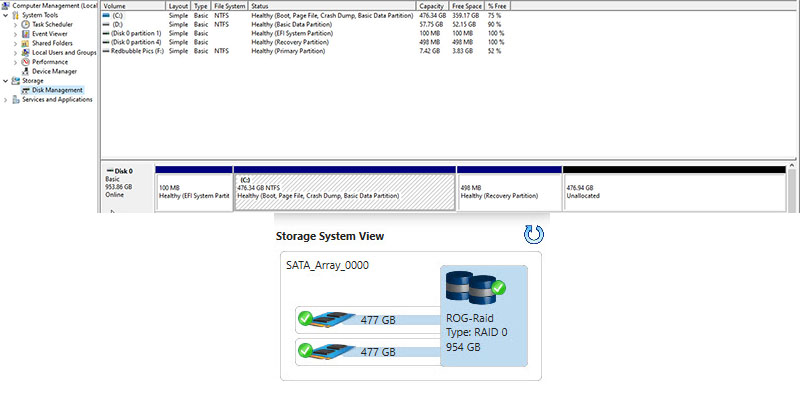Click the 953.86 GB Disk 0 size text

[118, 187]
